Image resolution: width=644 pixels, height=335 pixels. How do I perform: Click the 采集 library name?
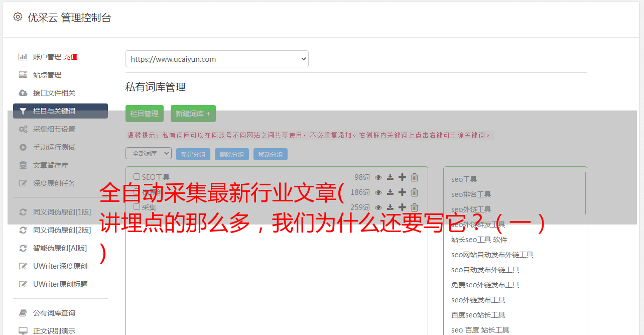click(149, 207)
